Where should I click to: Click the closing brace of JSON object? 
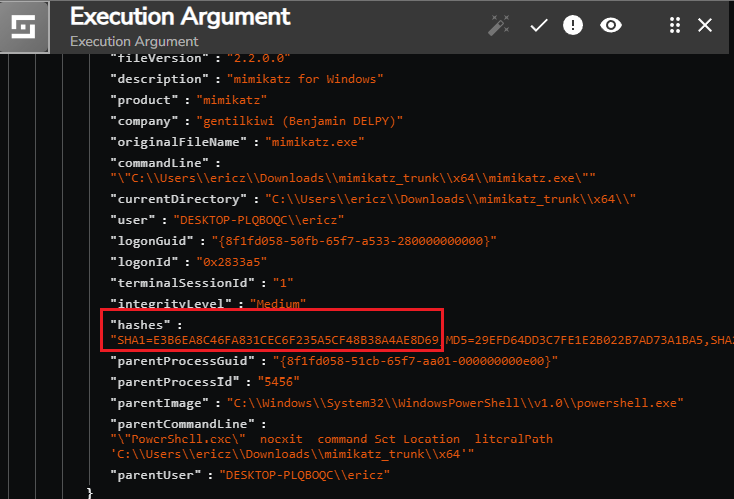pos(90,492)
